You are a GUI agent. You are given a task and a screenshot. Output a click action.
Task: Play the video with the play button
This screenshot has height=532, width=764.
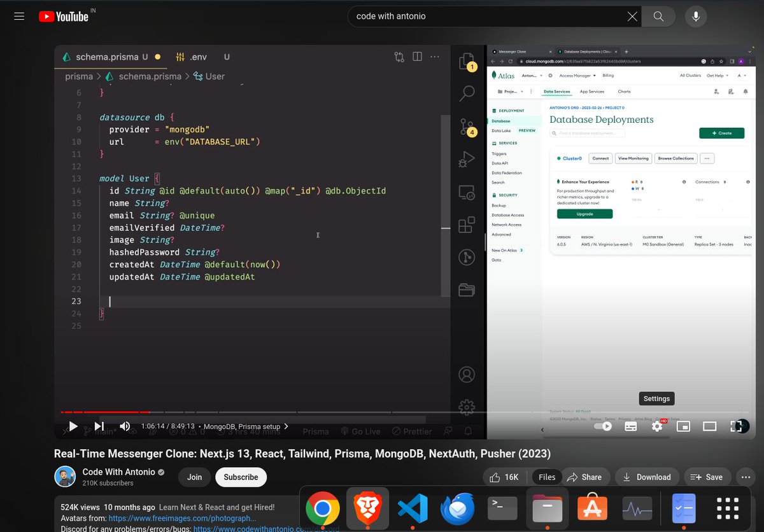[73, 426]
